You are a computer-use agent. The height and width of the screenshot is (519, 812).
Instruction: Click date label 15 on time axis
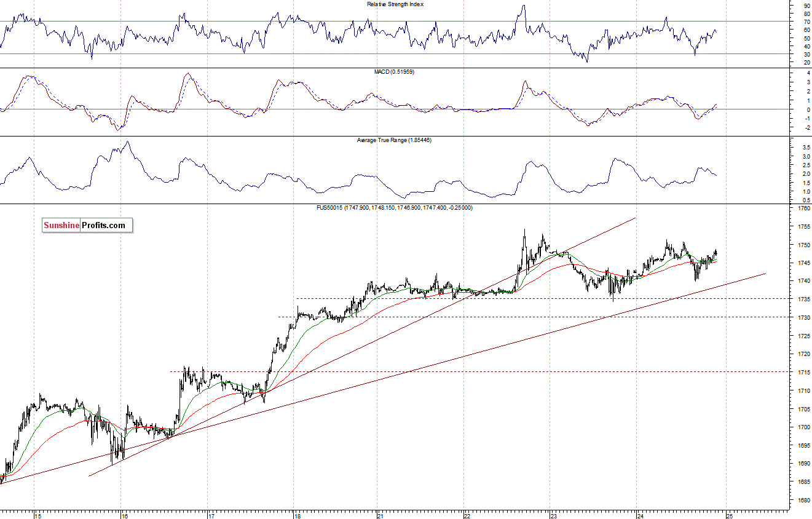point(37,515)
